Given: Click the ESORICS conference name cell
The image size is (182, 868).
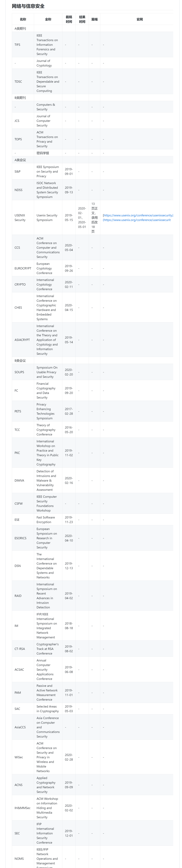Looking at the screenshot, I should [21, 538].
